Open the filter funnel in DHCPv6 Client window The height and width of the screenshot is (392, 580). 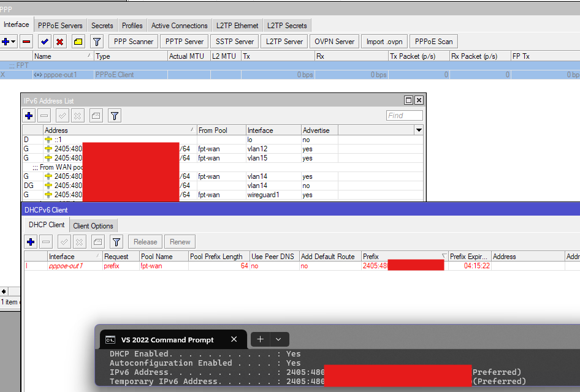pos(116,241)
